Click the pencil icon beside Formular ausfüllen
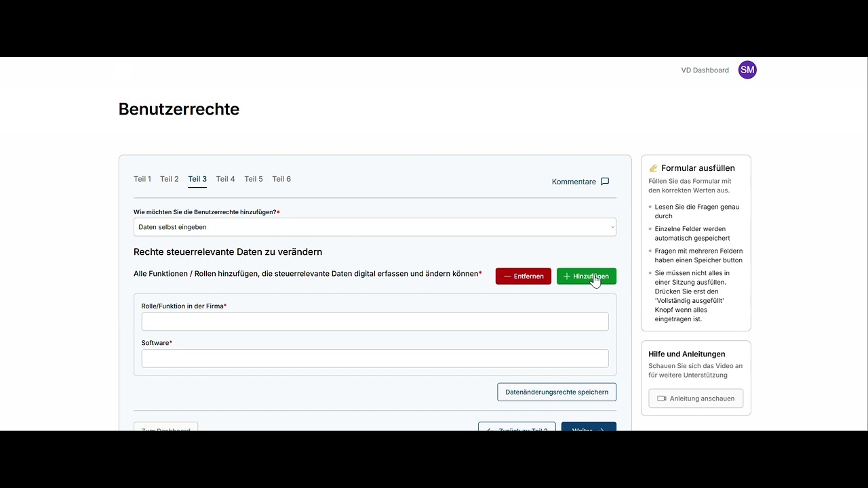This screenshot has width=868, height=488. [653, 168]
